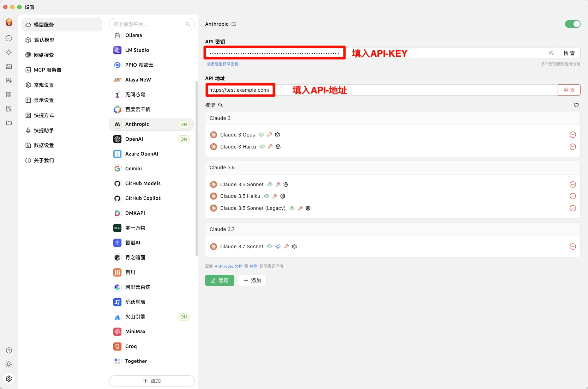Open the agents sparkle icon in left rail
Screen dimensions: 588x389
(x=9, y=53)
